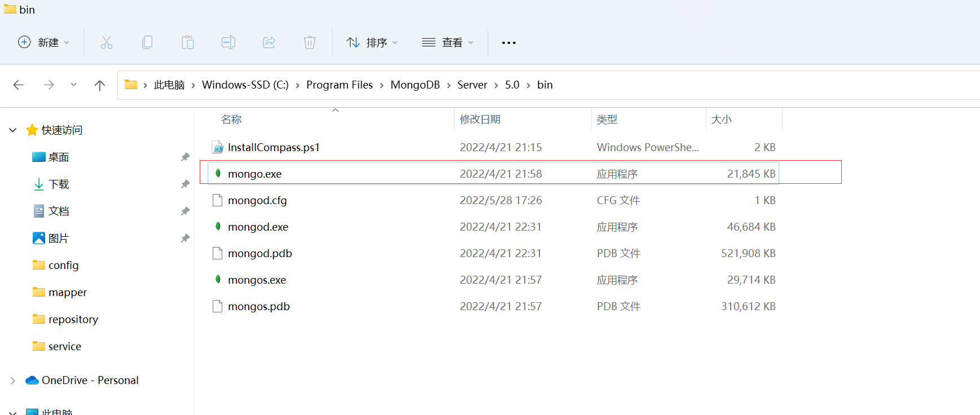Click Program Files breadcrumb segment
980x415 pixels.
tap(340, 85)
